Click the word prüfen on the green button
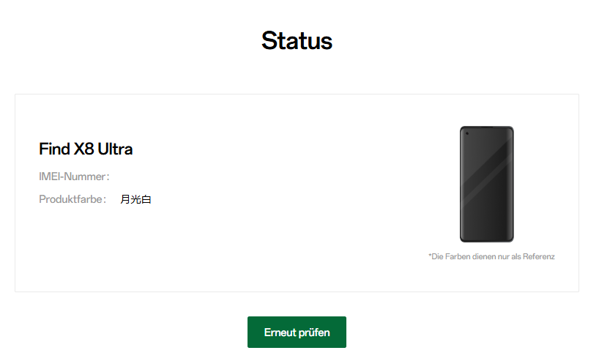This screenshot has height=364, width=599. tap(313, 333)
